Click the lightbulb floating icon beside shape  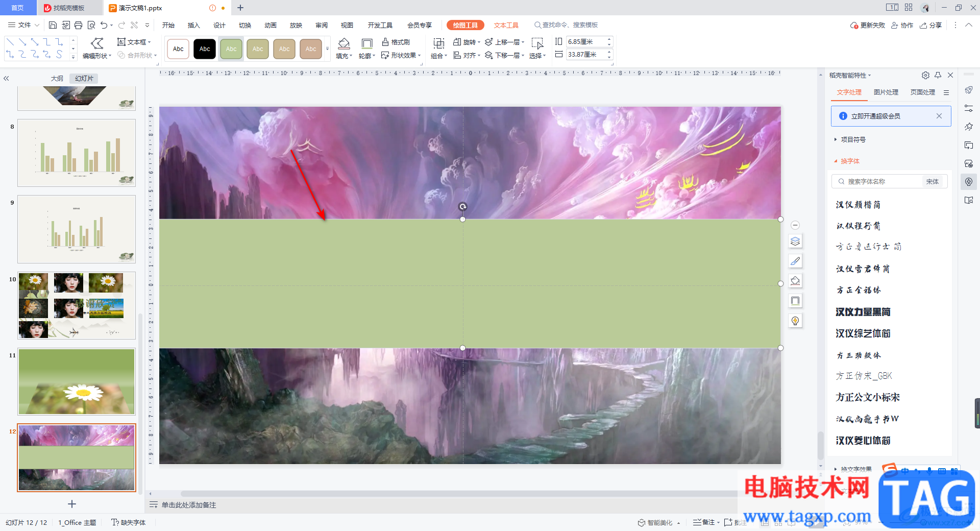pos(795,321)
